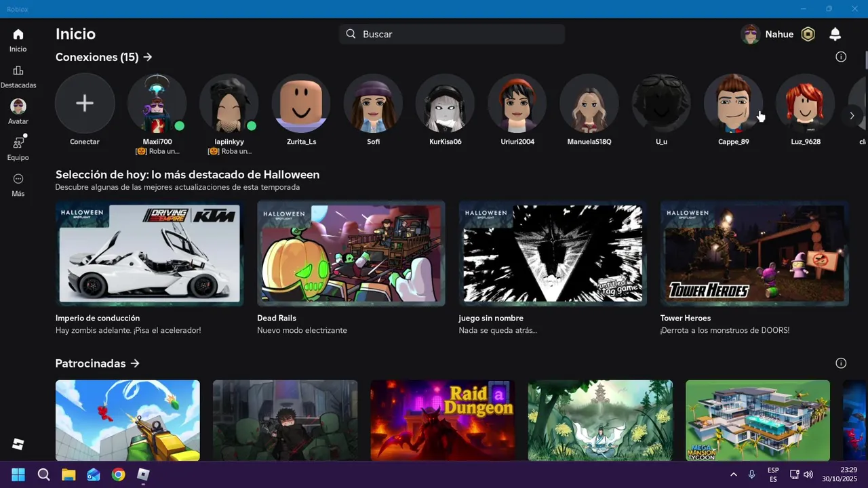Click the microphone tray icon
Screen dimensions: 868x488
click(751, 474)
